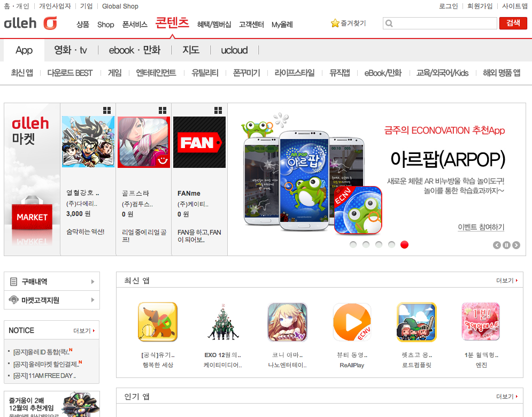The image size is (532, 417).
Task: Switch to the ucloud tab
Action: [234, 50]
